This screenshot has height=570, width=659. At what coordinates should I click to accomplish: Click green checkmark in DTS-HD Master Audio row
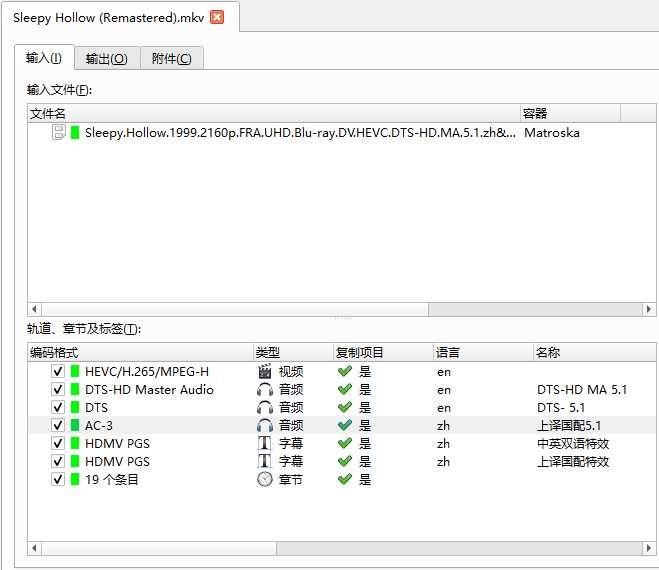click(345, 389)
